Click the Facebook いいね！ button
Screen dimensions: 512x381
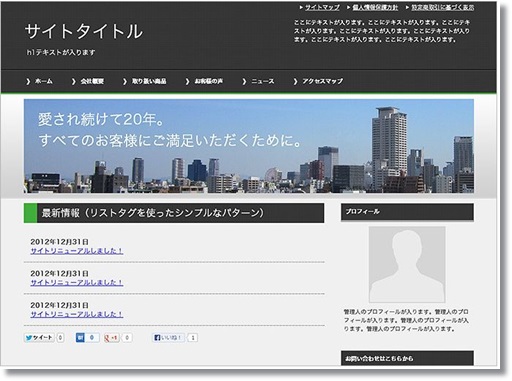click(x=168, y=338)
